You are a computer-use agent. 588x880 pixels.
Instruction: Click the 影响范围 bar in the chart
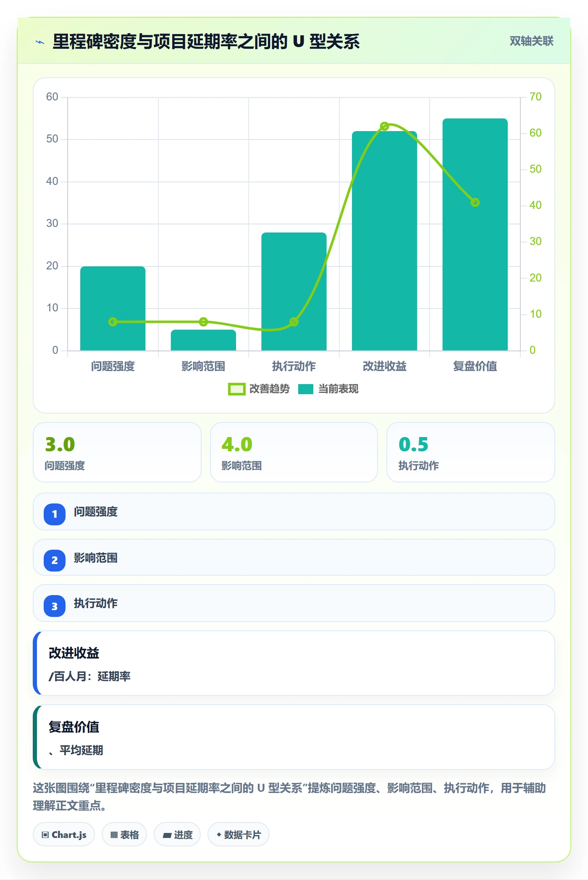coord(203,340)
